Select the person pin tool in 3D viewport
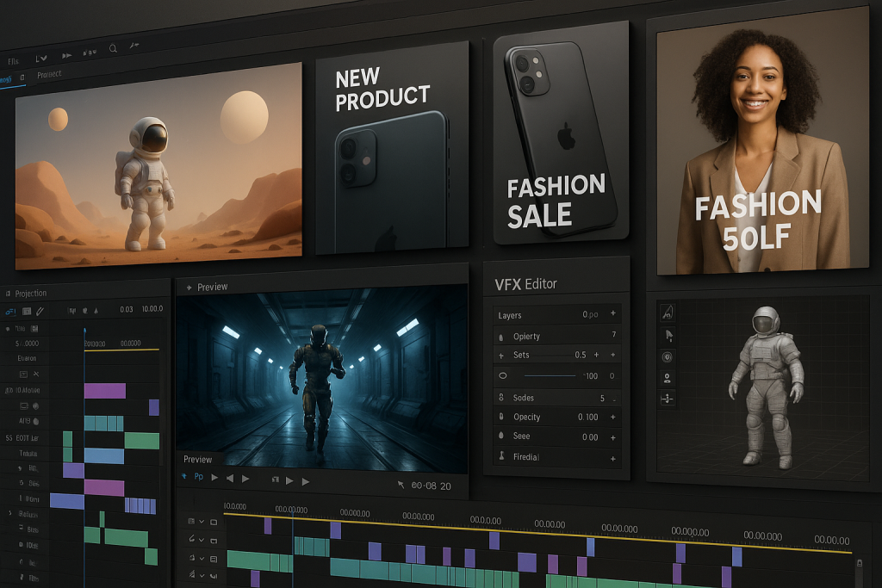The width and height of the screenshot is (882, 588). coord(668,378)
